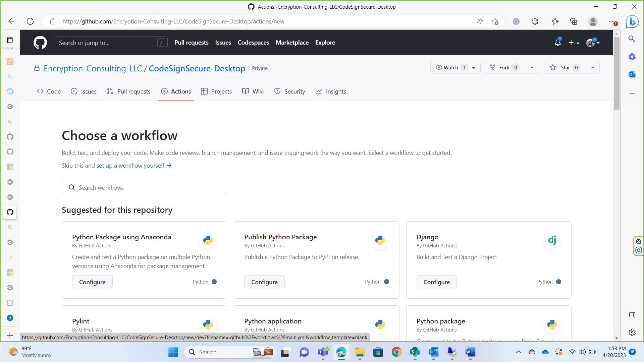Viewport: 644px width, 362px height.
Task: Open browser Collections icon
Action: click(x=574, y=21)
